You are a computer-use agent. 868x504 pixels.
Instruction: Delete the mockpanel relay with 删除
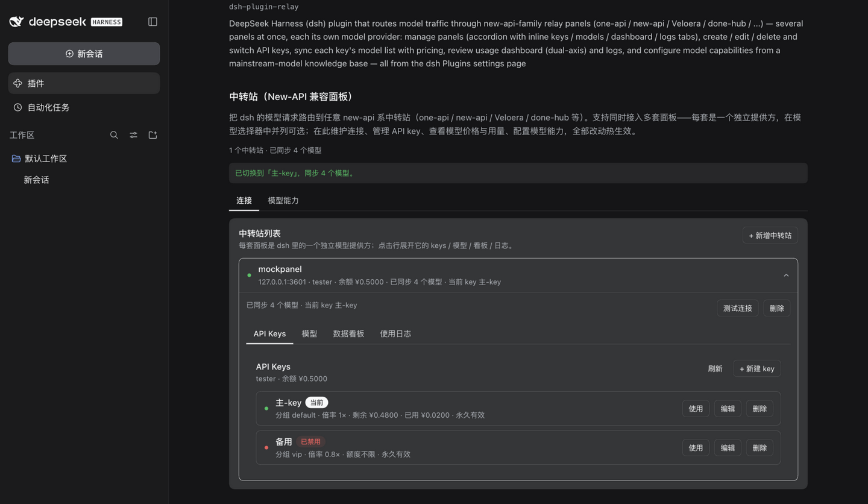pos(777,308)
